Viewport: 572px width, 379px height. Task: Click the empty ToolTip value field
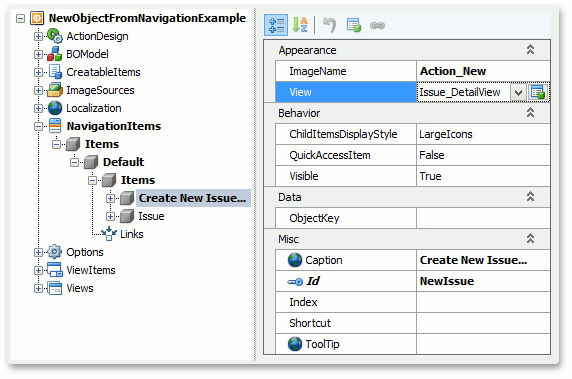click(483, 344)
